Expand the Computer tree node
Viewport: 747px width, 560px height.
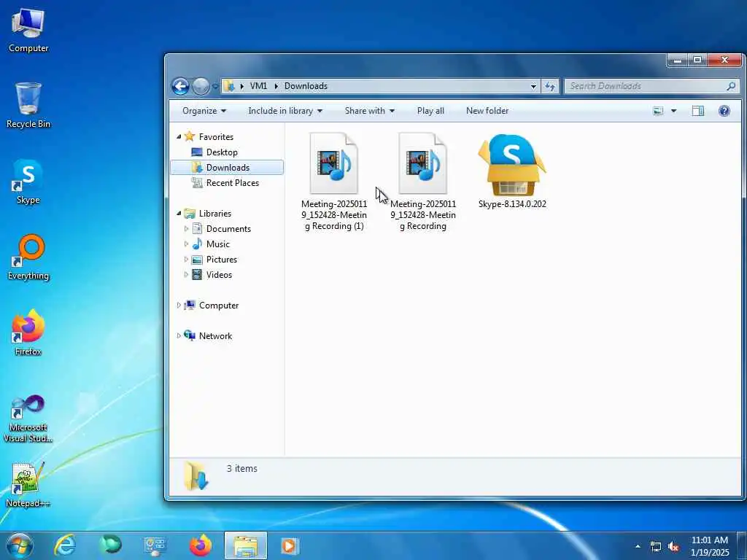point(179,306)
